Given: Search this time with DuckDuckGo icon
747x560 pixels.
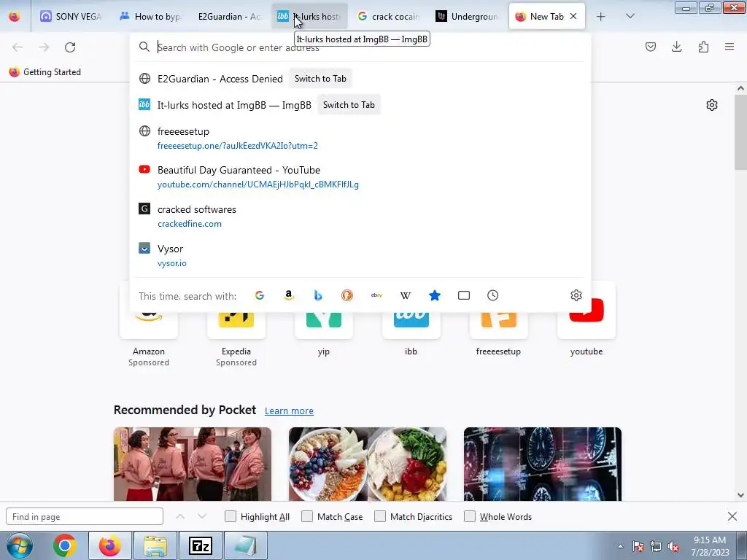Looking at the screenshot, I should [347, 296].
